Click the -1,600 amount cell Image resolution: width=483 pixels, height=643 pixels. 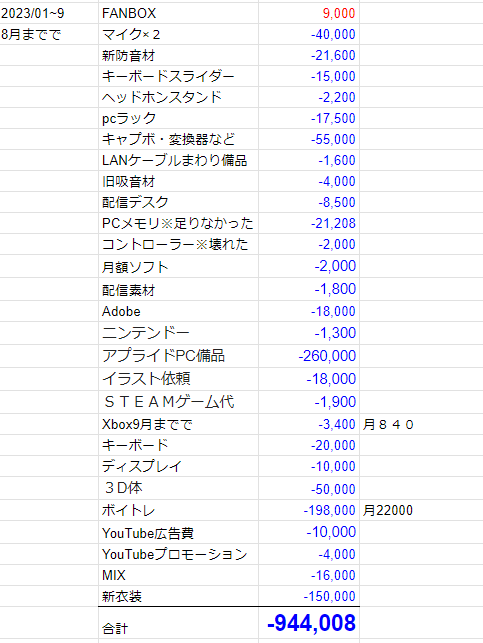tap(309, 160)
